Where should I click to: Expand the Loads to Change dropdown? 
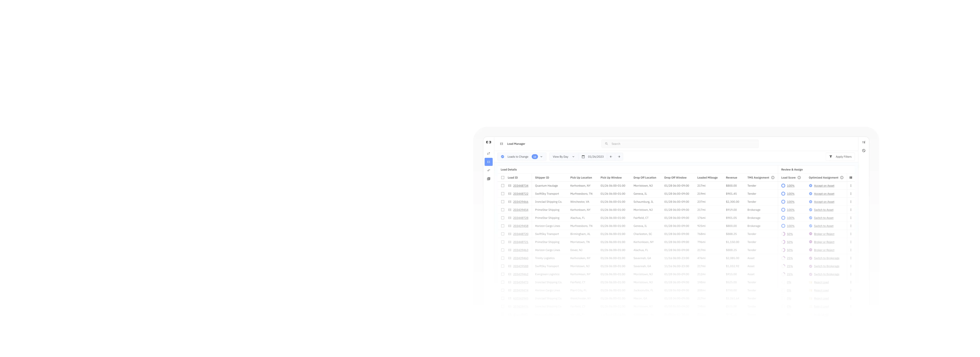(x=541, y=156)
